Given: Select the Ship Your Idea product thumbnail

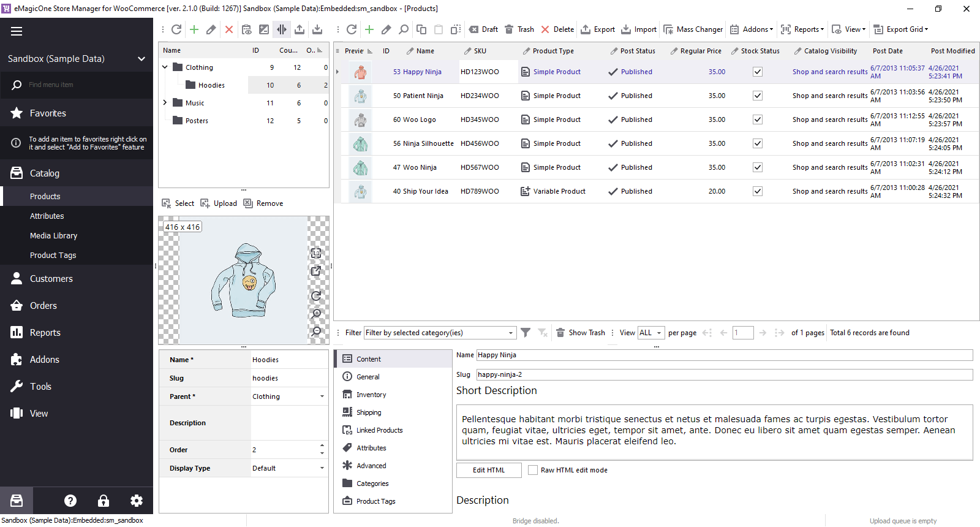Looking at the screenshot, I should [360, 191].
